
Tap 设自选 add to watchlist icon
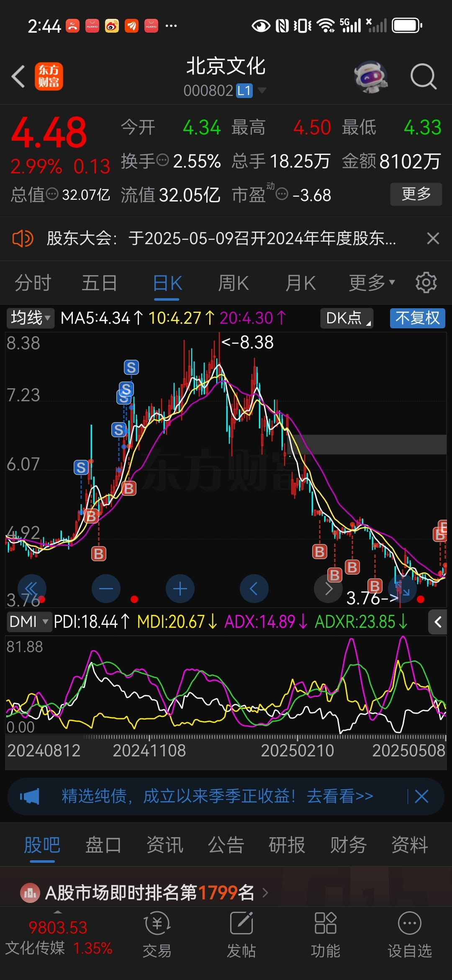point(409,923)
